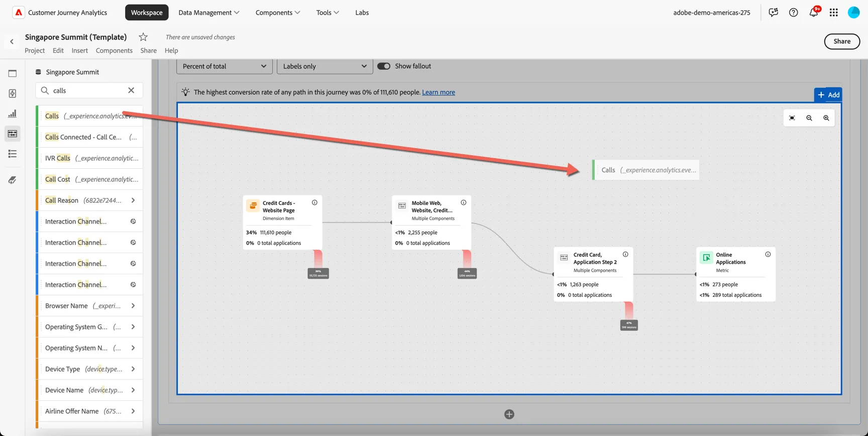Go back using the left arrow
The image size is (868, 436).
click(x=12, y=42)
